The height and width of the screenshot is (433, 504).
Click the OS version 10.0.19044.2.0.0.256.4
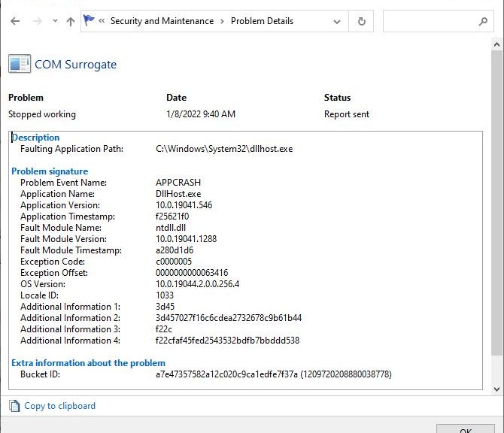(x=197, y=284)
